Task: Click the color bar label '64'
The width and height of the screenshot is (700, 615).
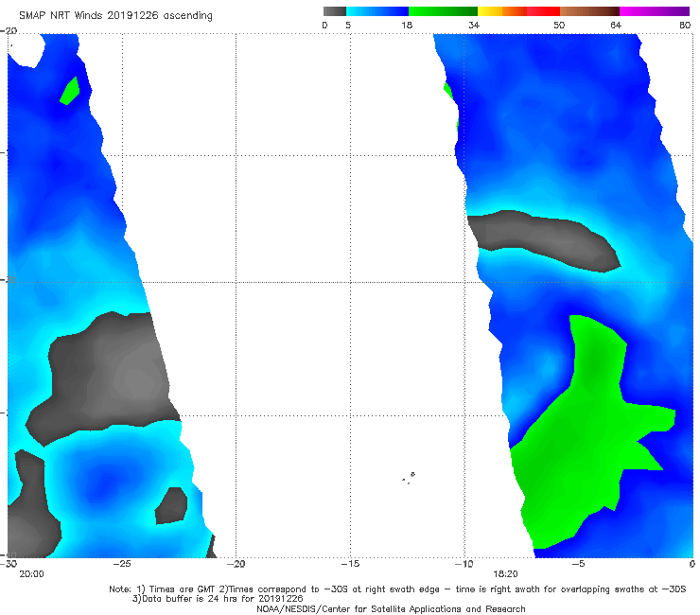Action: [x=616, y=25]
